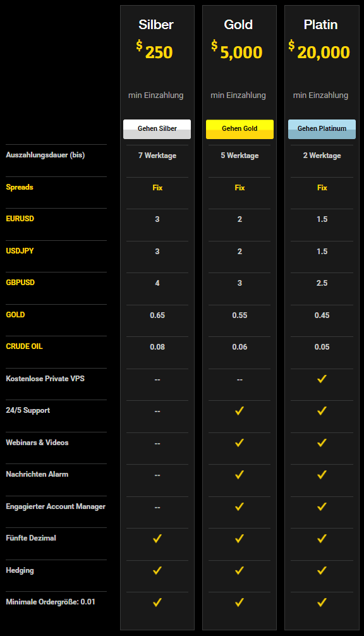Select the Silber checkmark for Minimale Ordergröße
The image size is (364, 636).
157,602
